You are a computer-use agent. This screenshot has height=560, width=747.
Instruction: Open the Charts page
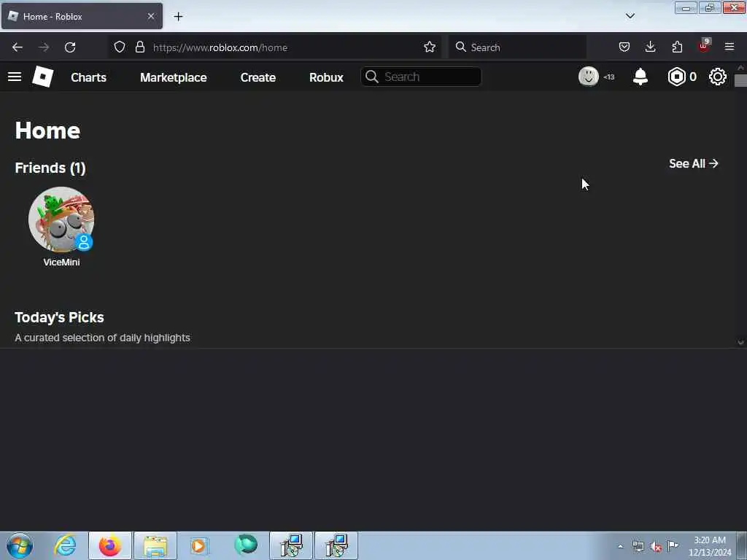(88, 77)
